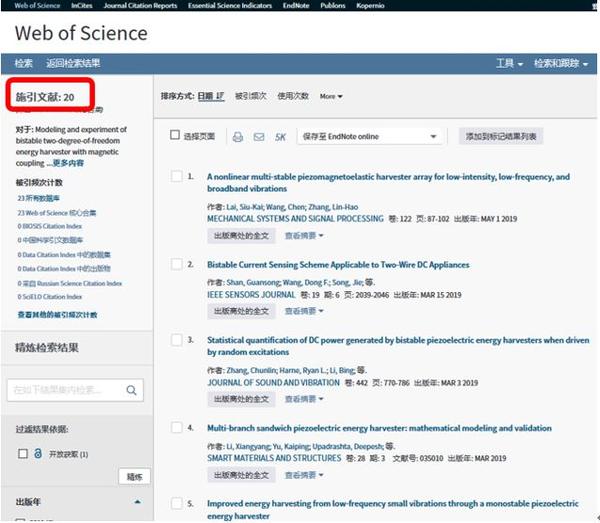Click Mechanical Systems and Signal Processing journal
Viewport: 600px width, 523px height.
295,219
